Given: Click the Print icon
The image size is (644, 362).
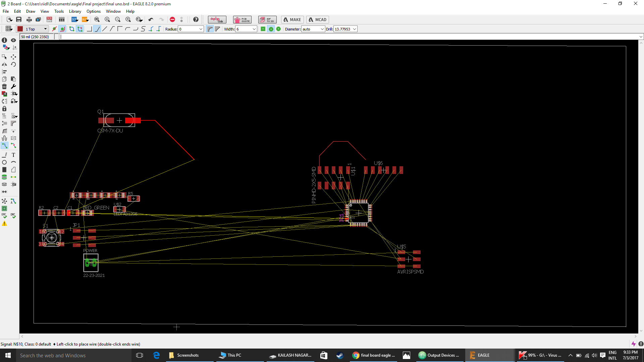Looking at the screenshot, I should click(29, 19).
